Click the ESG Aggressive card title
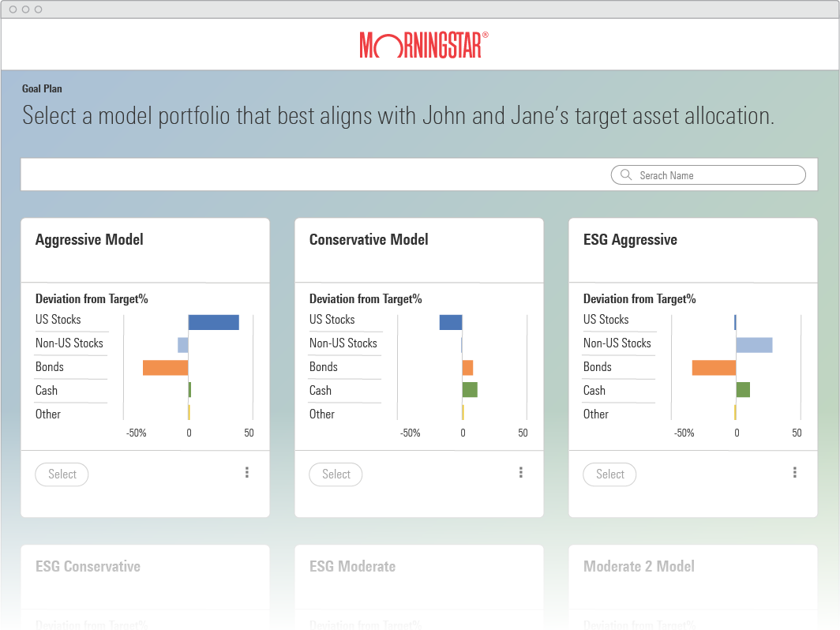840x630 pixels. tap(630, 240)
